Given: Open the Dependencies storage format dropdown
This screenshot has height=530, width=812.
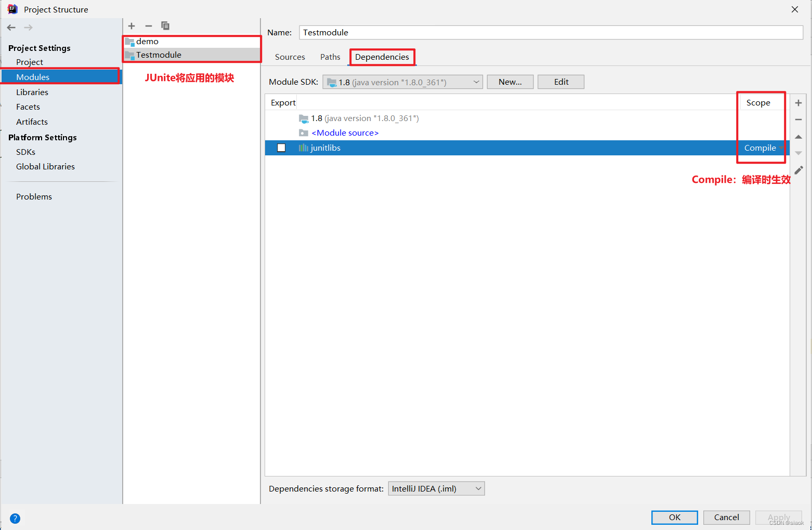Looking at the screenshot, I should click(436, 488).
